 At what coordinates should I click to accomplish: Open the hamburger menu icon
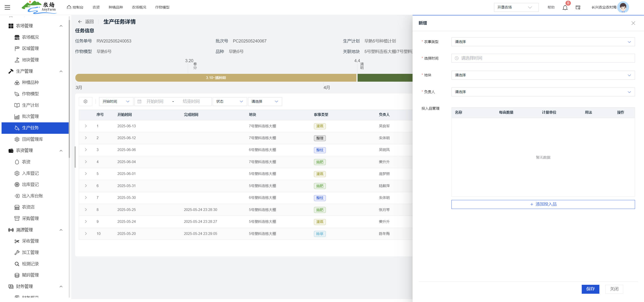point(8,7)
